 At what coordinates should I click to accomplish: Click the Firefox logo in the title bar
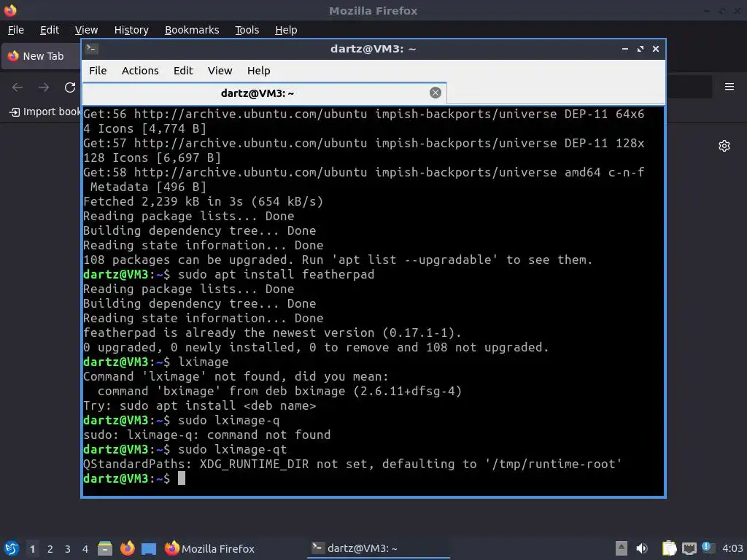[10, 10]
